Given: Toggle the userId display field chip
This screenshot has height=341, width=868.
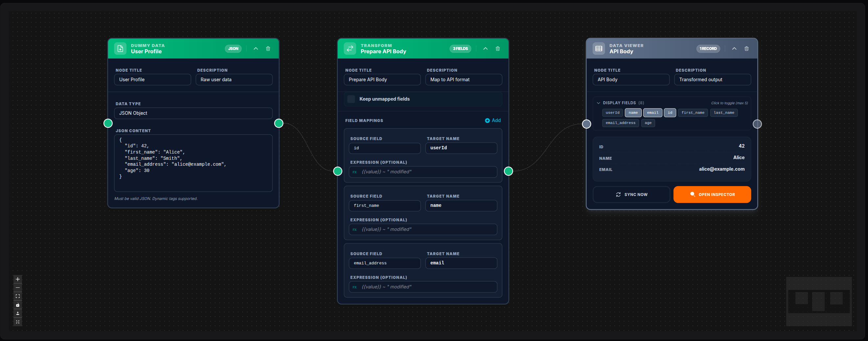Looking at the screenshot, I should pos(612,113).
